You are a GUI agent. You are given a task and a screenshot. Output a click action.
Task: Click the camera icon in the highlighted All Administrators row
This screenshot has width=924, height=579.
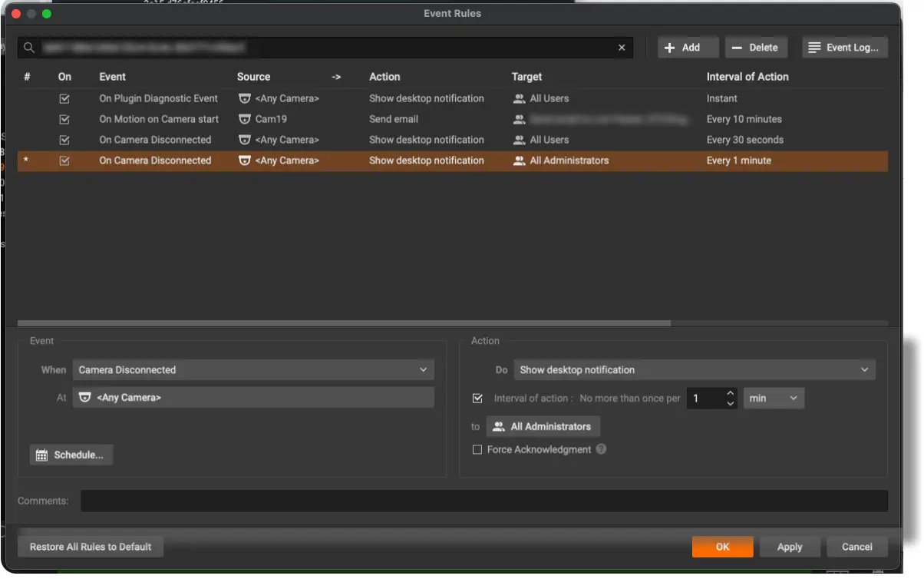tap(245, 160)
